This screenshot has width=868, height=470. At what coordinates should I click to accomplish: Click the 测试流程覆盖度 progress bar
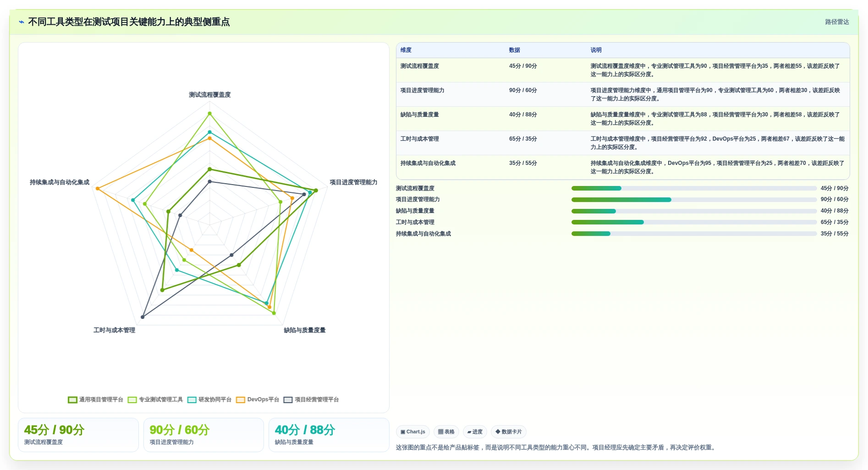[694, 188]
